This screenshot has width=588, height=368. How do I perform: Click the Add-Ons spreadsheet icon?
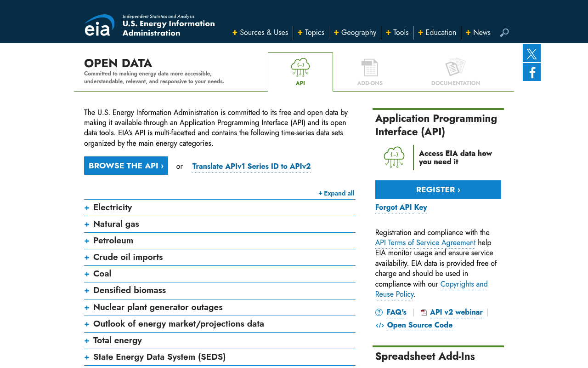coord(370,68)
